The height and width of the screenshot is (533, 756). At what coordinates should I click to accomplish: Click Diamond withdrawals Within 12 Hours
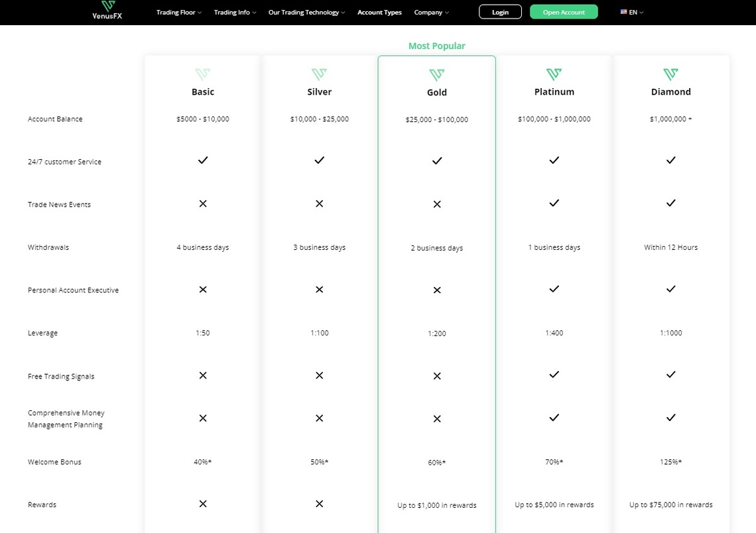(x=670, y=247)
